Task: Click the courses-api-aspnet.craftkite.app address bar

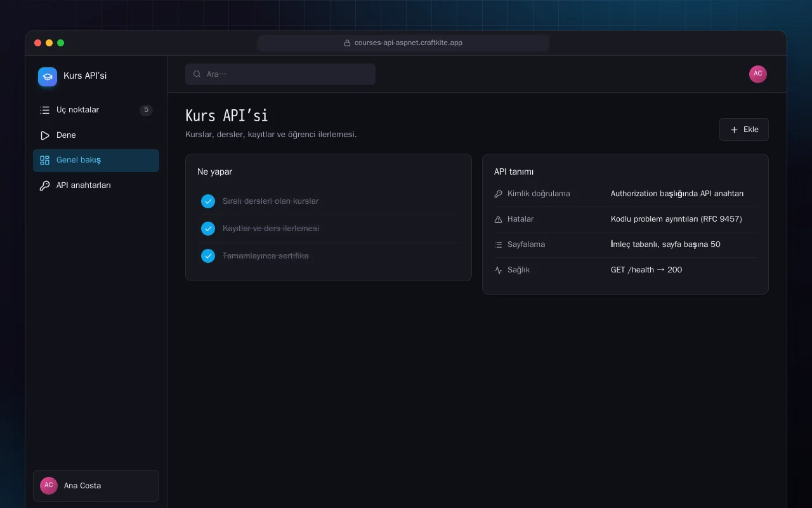Action: (x=403, y=43)
